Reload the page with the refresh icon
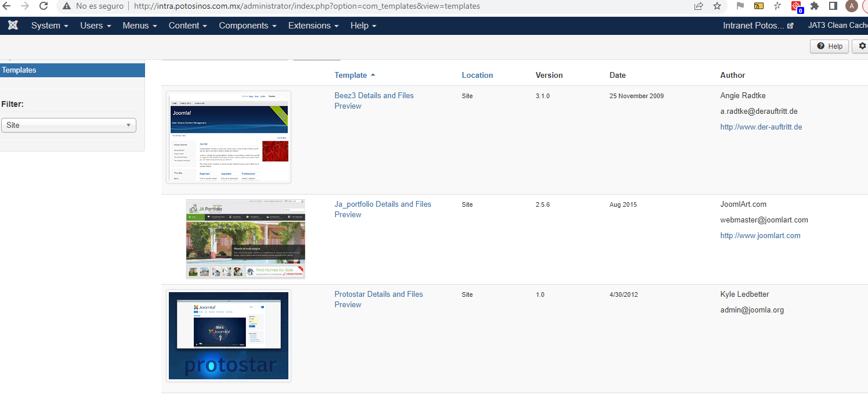The height and width of the screenshot is (406, 868). pos(44,6)
